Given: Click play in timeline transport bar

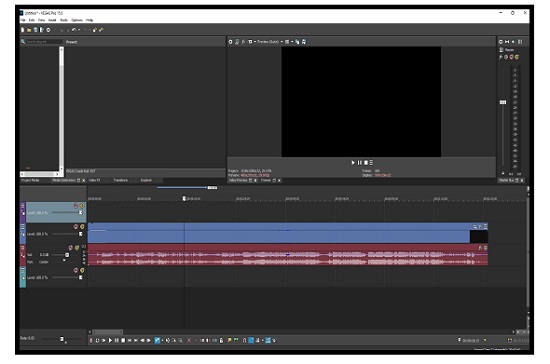Looking at the screenshot, I should pyautogui.click(x=110, y=340).
